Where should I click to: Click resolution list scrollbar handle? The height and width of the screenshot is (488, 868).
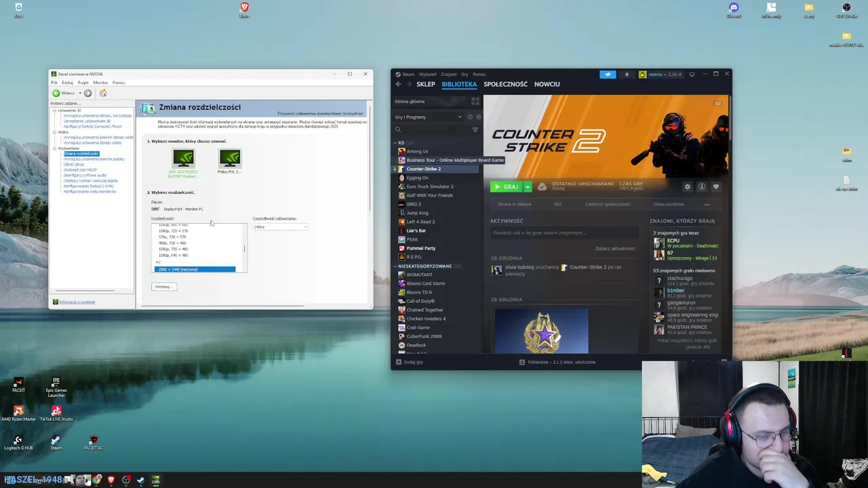tap(244, 249)
